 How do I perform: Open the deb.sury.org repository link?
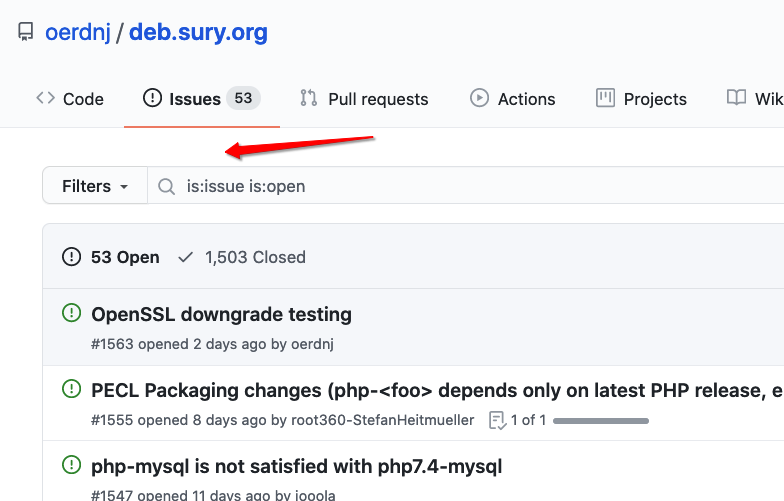(198, 32)
